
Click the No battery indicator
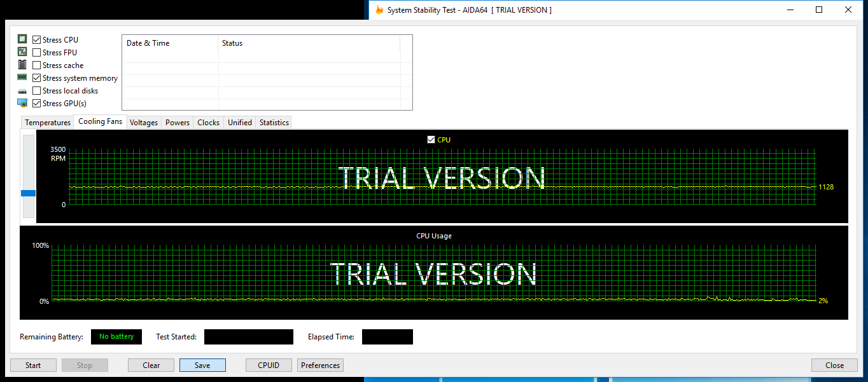(116, 337)
